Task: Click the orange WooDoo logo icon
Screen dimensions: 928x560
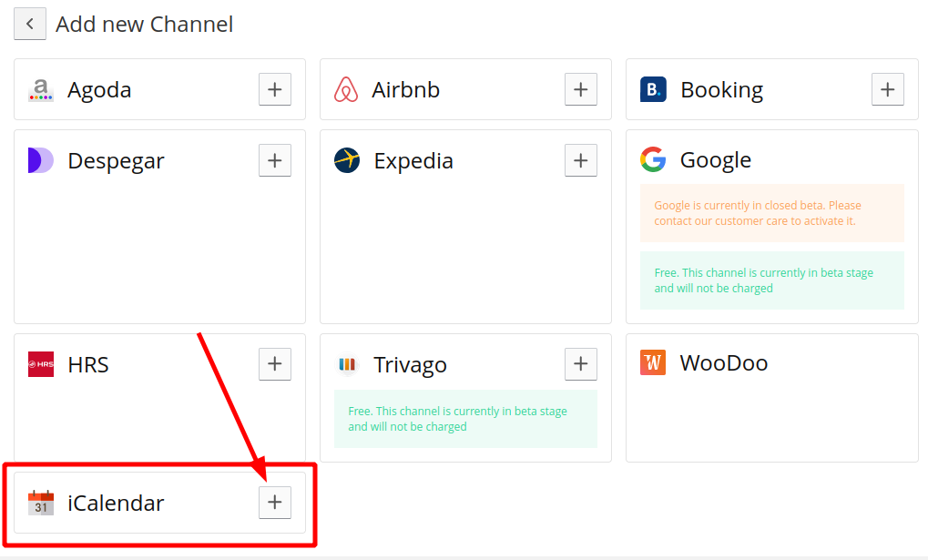Action: click(x=653, y=362)
